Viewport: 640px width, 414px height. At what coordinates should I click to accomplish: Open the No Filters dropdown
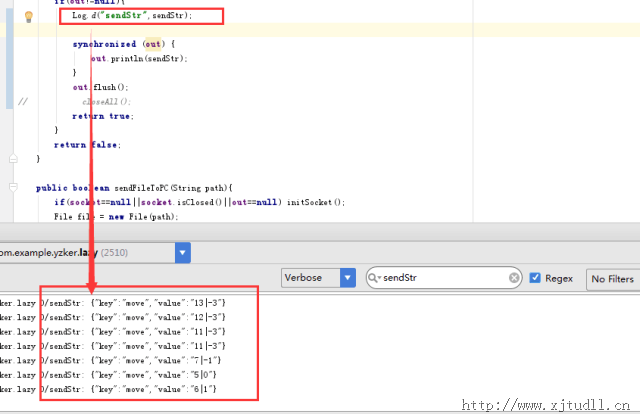pyautogui.click(x=612, y=278)
